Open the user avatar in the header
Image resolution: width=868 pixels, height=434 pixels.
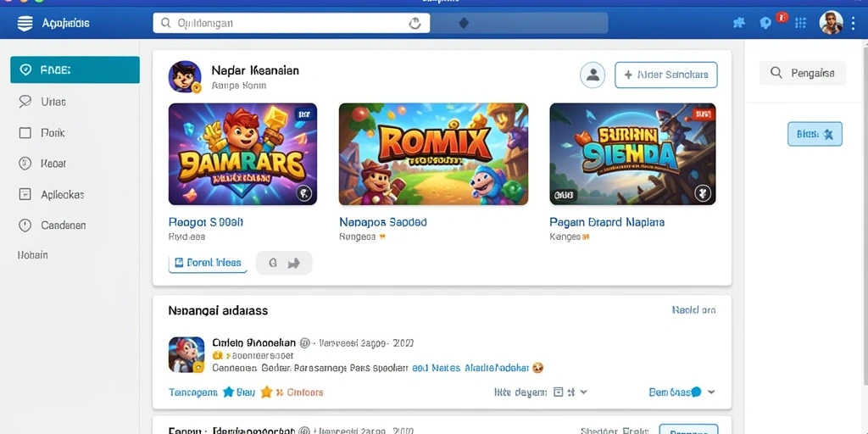click(x=831, y=23)
